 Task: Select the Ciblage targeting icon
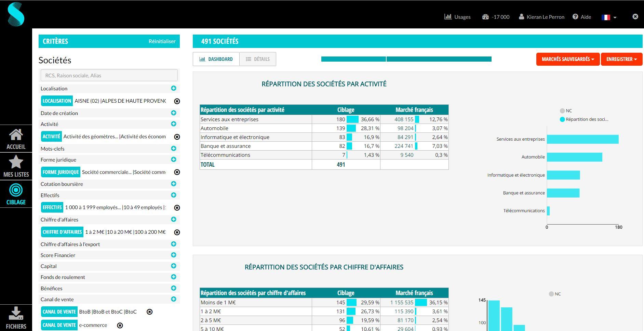16,194
